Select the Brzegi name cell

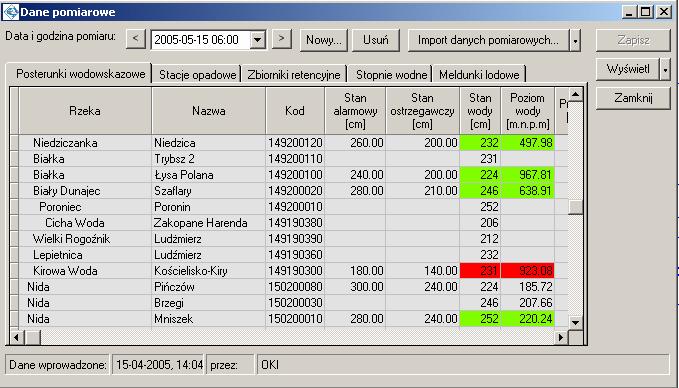(x=209, y=303)
